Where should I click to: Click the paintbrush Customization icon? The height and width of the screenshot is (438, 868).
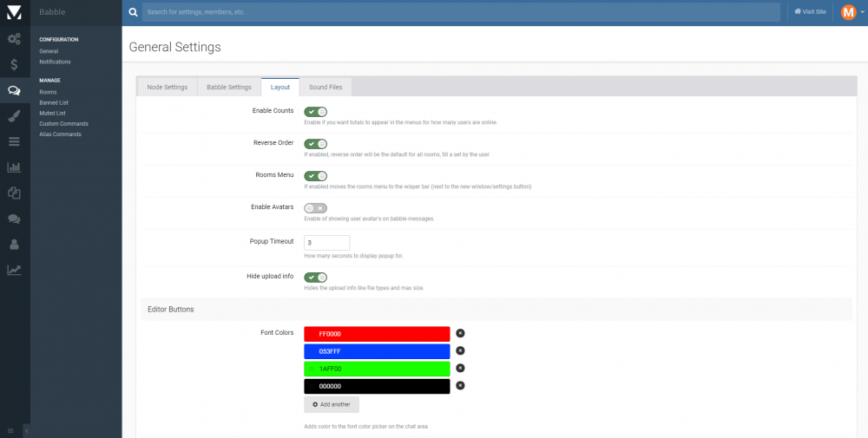(x=14, y=115)
